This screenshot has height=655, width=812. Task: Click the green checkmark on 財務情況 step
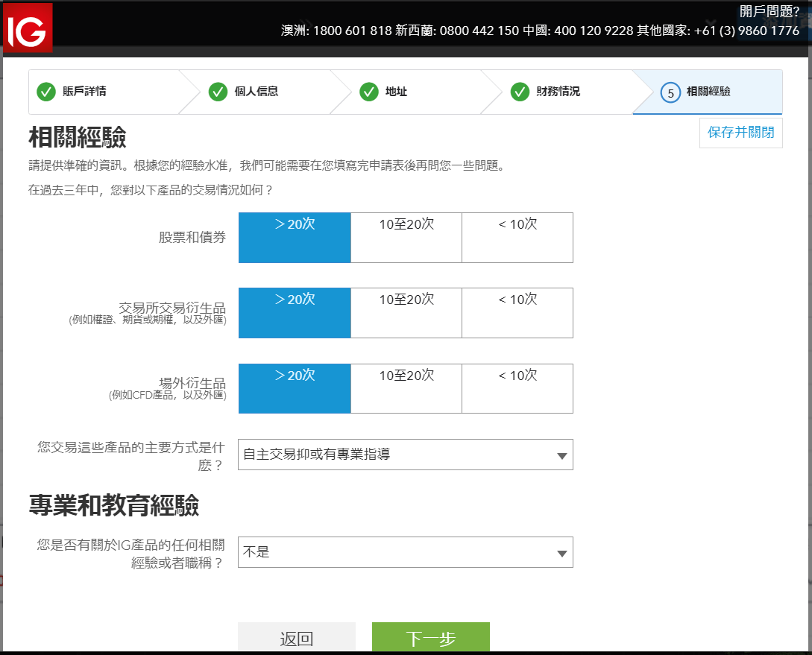click(x=520, y=92)
